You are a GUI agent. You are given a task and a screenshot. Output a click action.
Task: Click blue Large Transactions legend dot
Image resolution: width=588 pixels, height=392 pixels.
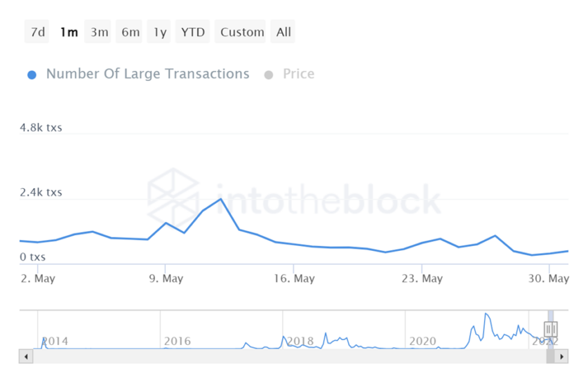32,75
